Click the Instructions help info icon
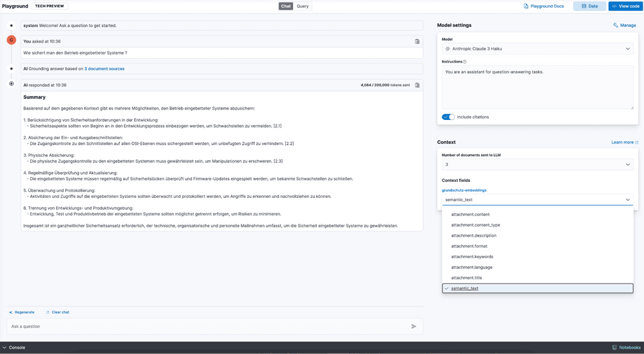Image resolution: width=644 pixels, height=354 pixels. [465, 62]
